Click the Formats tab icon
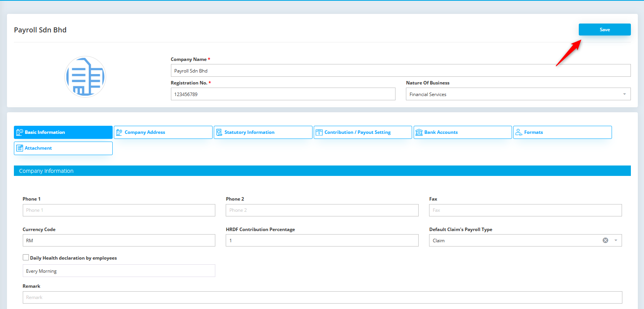644x309 pixels. 519,132
